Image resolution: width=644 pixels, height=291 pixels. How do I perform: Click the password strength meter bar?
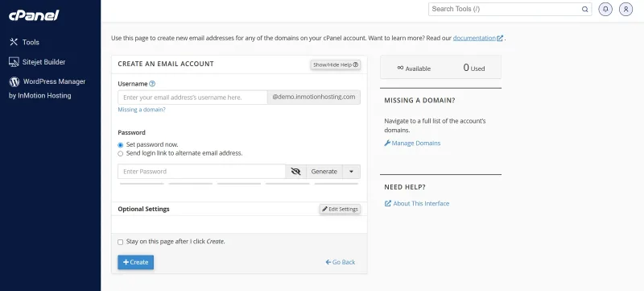pos(239,184)
